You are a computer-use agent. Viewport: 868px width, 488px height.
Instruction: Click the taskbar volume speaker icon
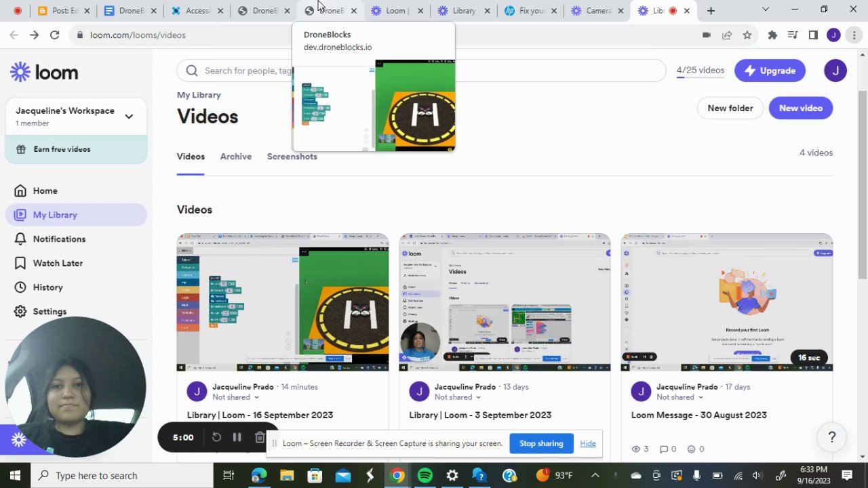click(757, 476)
